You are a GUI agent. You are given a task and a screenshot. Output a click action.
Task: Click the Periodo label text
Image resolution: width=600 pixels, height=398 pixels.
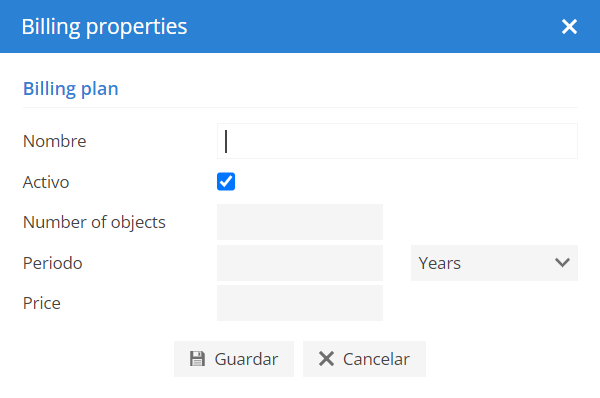[x=52, y=263]
